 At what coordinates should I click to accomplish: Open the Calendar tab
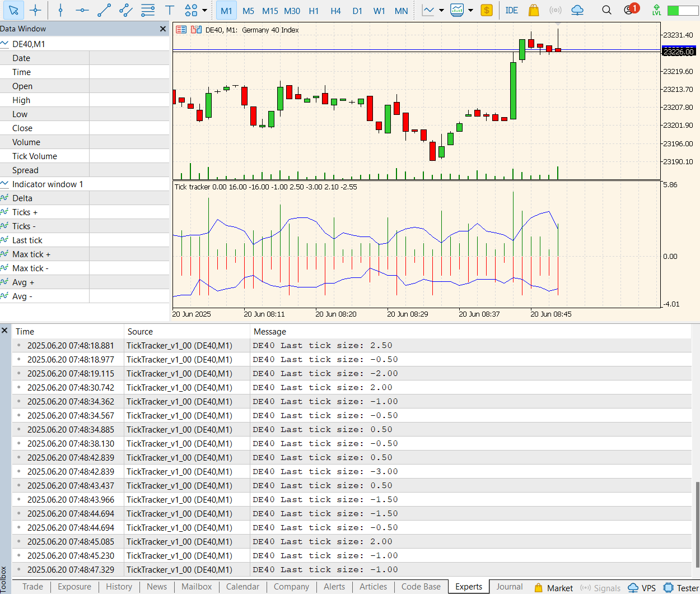point(242,587)
